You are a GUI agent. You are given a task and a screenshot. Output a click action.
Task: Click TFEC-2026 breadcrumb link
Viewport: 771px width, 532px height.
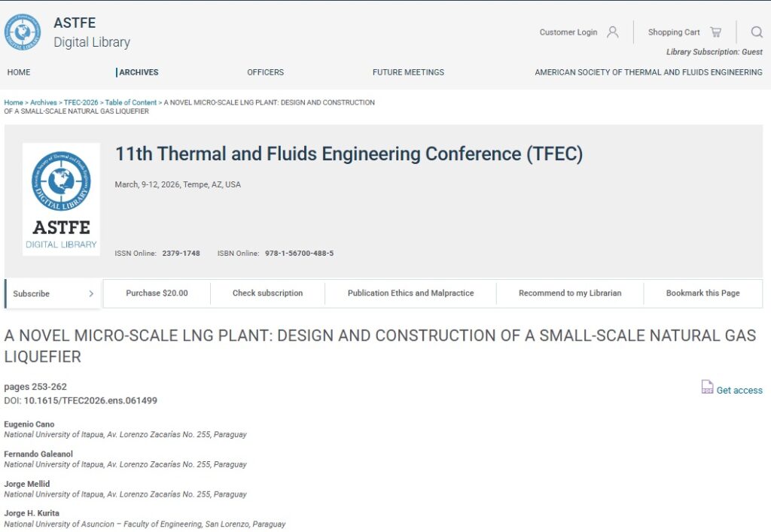coord(81,102)
